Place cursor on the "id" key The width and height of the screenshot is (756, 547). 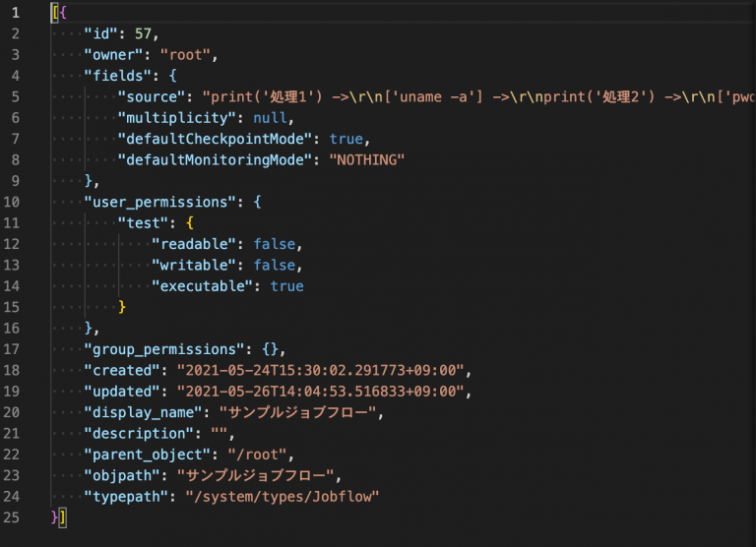coord(100,33)
